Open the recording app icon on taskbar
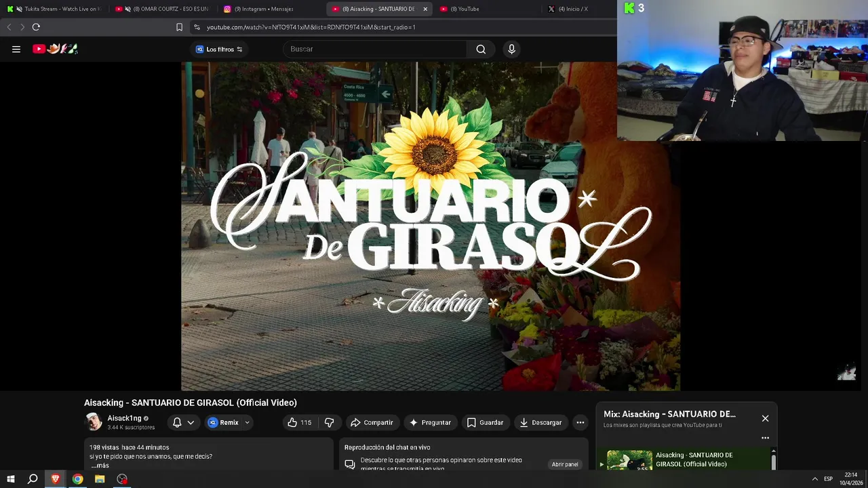868x488 pixels. 122,479
